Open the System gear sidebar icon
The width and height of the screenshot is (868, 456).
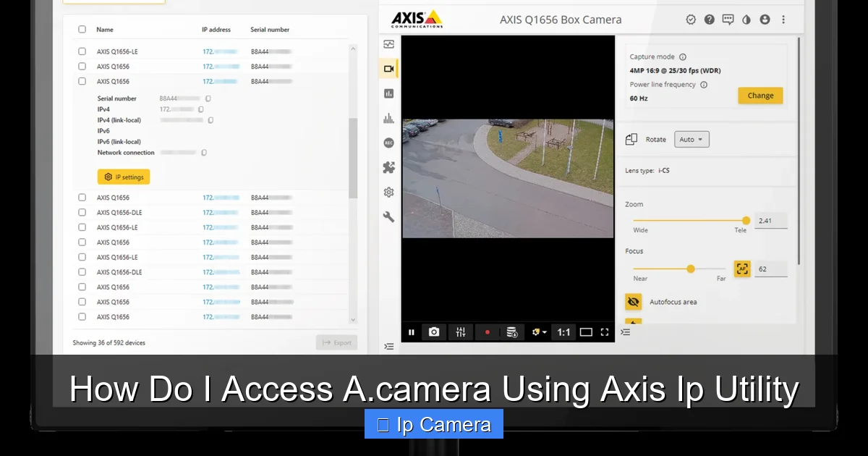tap(389, 192)
